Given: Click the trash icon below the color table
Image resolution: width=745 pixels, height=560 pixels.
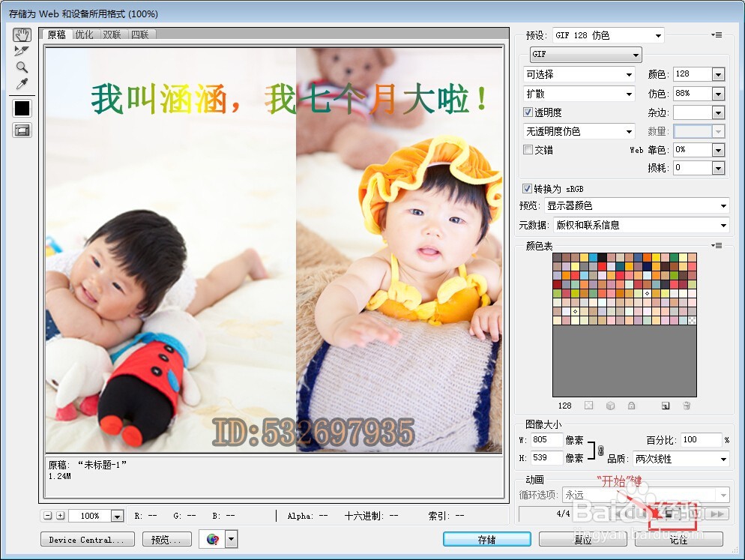Looking at the screenshot, I should click(686, 406).
